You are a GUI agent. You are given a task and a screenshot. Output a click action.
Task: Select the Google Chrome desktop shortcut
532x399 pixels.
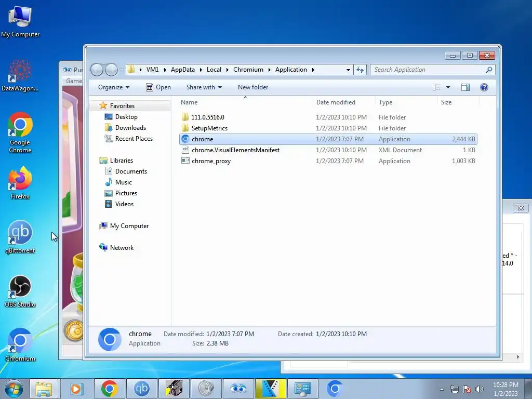(20, 132)
